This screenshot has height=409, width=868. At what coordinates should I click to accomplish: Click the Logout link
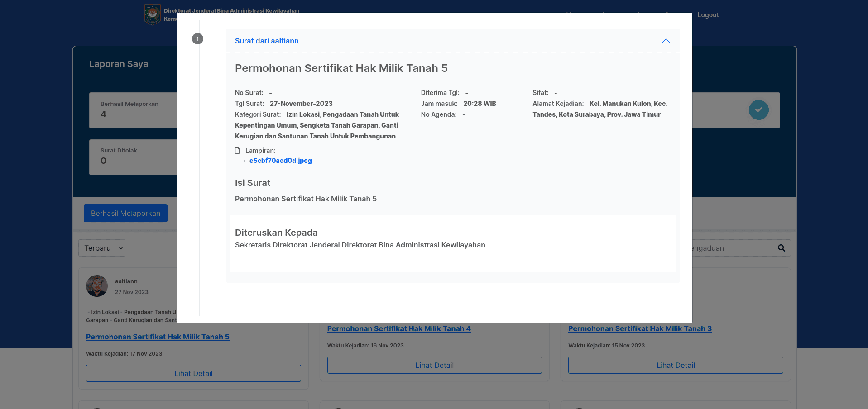click(x=708, y=15)
